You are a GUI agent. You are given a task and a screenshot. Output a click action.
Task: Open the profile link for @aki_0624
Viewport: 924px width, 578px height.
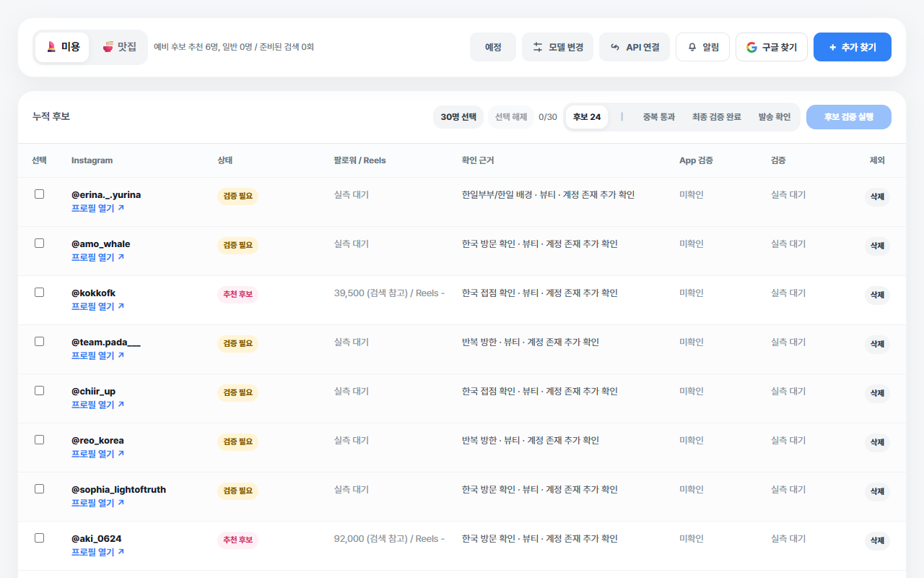[98, 552]
